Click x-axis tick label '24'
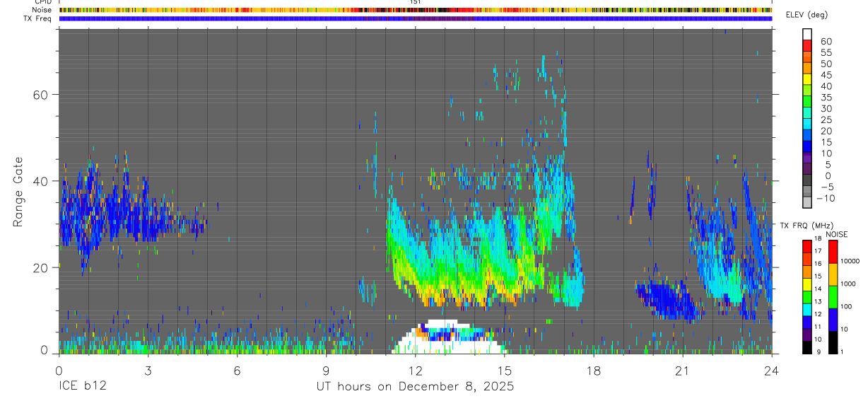This screenshot has height=401, width=868. point(771,370)
